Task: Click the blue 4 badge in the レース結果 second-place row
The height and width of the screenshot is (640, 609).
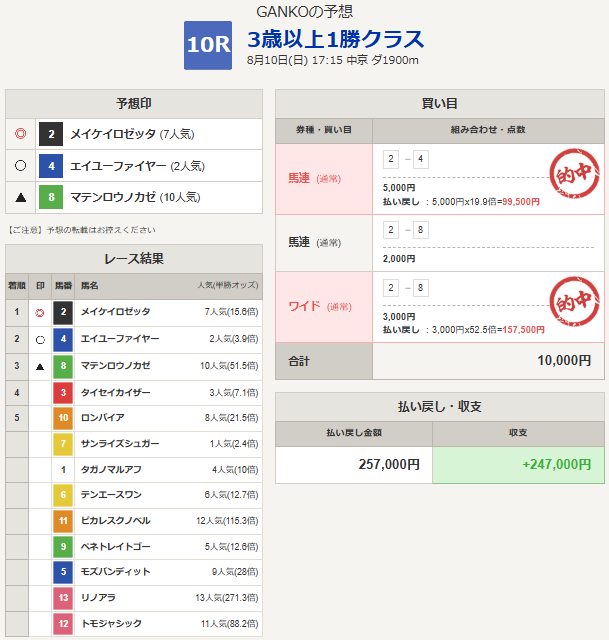Action: (63, 339)
